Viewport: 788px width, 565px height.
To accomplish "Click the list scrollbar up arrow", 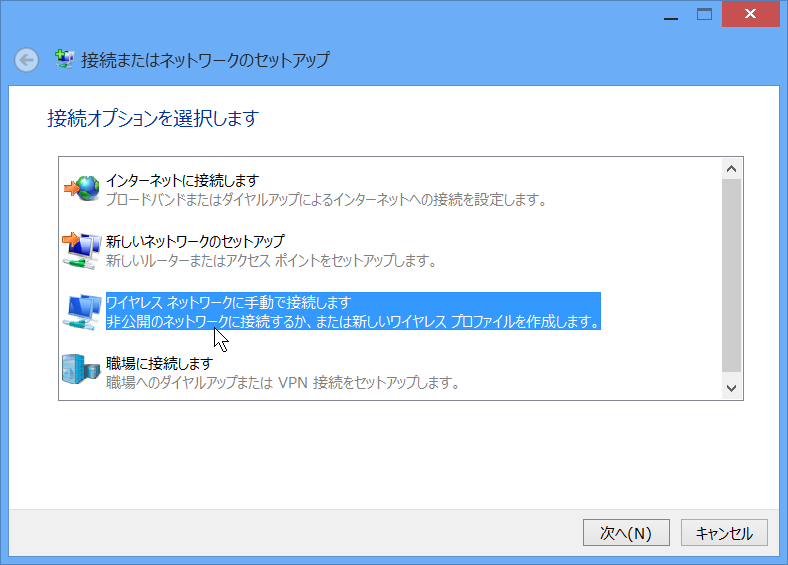I will (731, 169).
